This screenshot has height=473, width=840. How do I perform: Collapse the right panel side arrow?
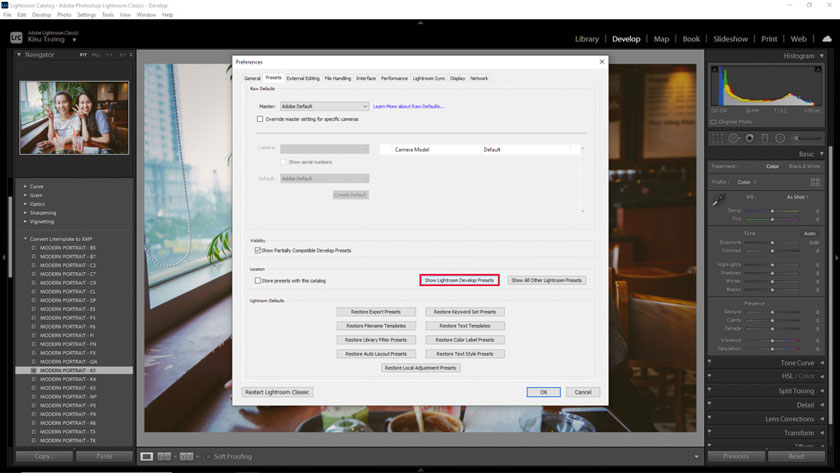pos(837,258)
